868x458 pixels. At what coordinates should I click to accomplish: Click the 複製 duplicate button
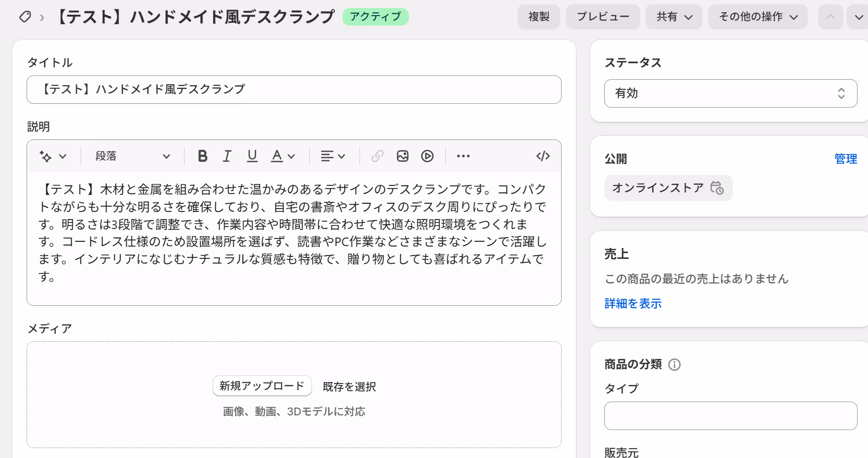(539, 17)
